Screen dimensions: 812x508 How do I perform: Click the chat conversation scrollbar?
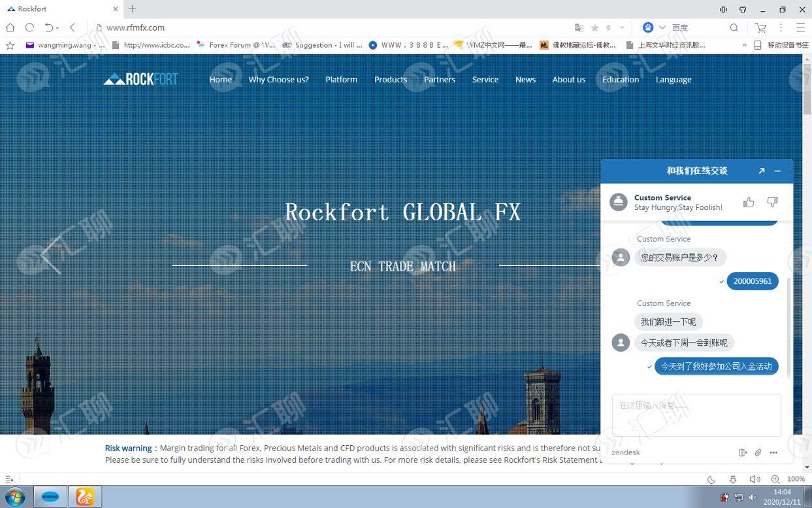[788, 327]
